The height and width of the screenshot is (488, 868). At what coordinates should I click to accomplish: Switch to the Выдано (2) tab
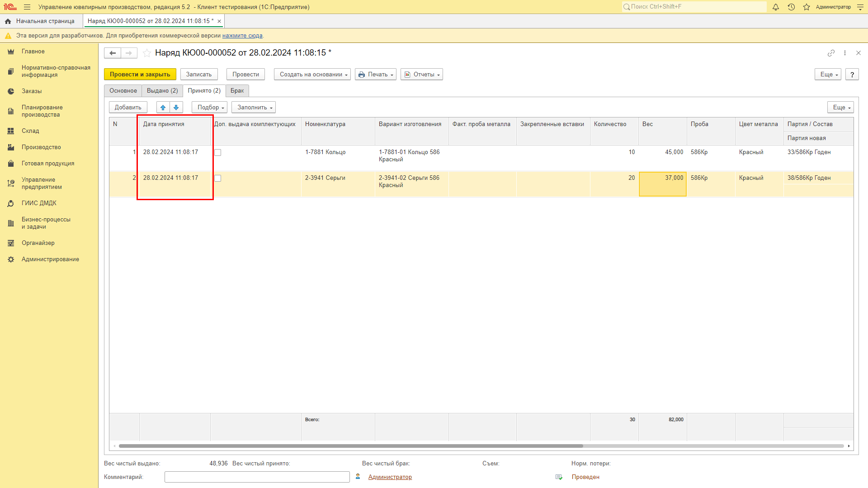(162, 91)
